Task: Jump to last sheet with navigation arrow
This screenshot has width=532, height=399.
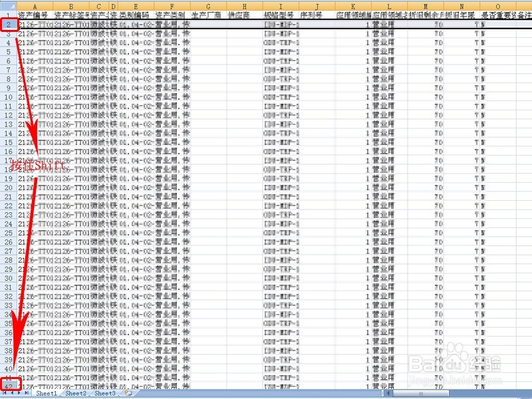Action: pyautogui.click(x=27, y=393)
